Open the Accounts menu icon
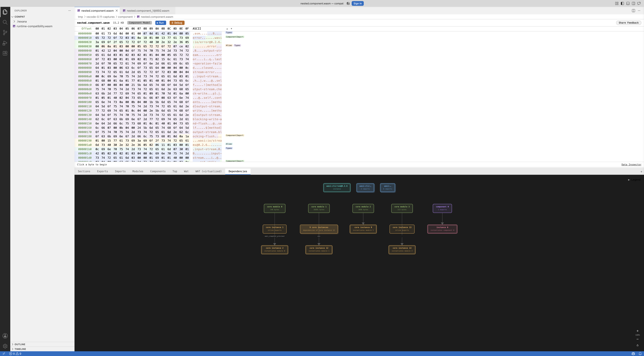 pos(5,336)
